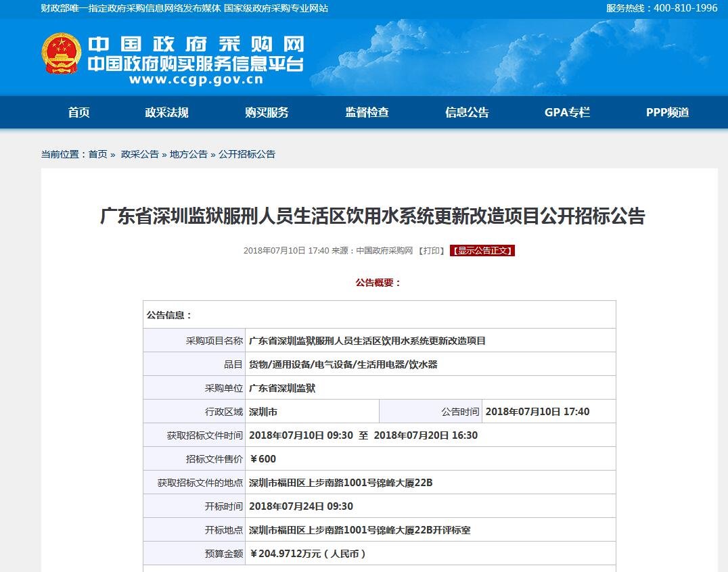Screen dimensions: 728x572
Task: Click the 服务热线：400-810-1996 hotline text
Action: 662,8
